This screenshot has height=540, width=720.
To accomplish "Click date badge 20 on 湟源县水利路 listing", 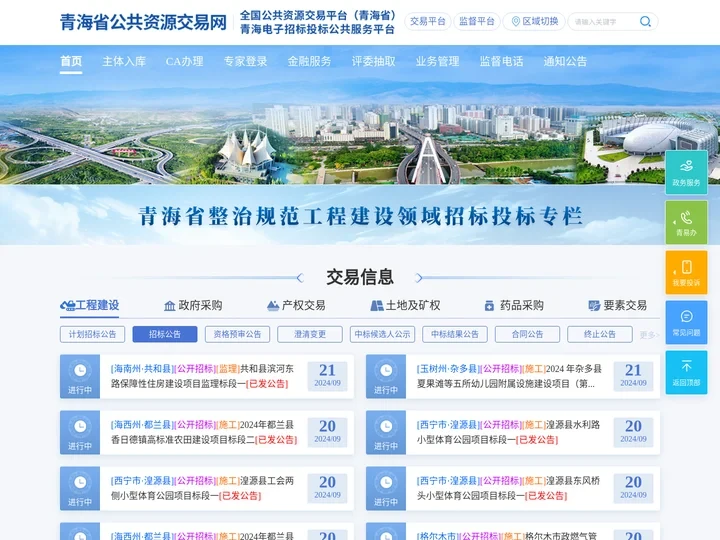I will tap(633, 431).
